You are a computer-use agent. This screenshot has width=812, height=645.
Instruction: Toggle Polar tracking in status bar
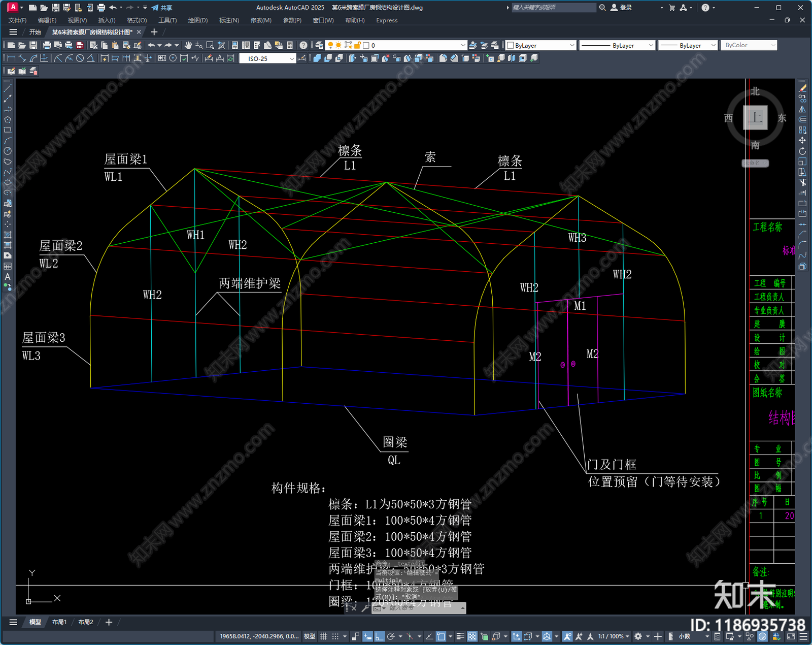pyautogui.click(x=391, y=636)
